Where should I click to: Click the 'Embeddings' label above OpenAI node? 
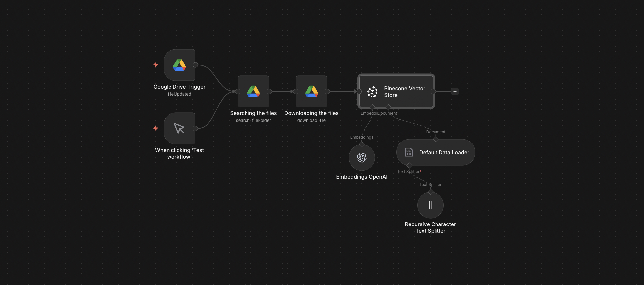(362, 137)
